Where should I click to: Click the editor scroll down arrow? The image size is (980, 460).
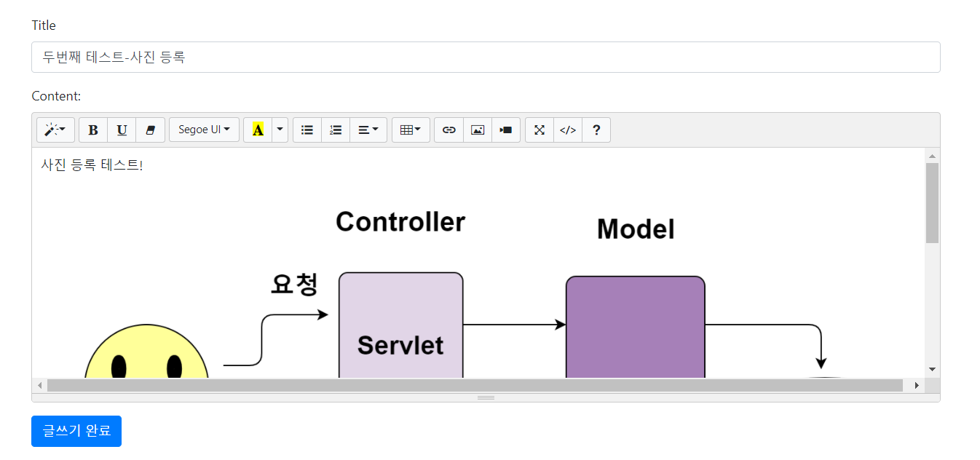coord(932,369)
